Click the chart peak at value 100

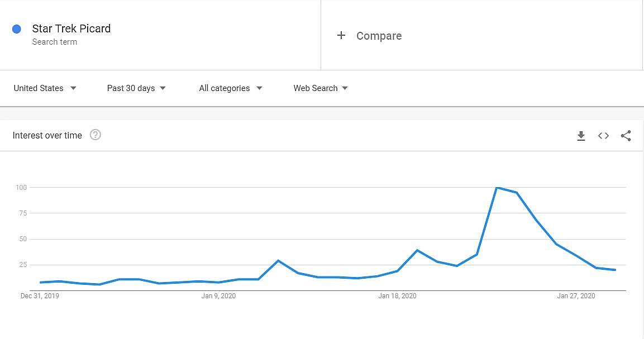497,188
